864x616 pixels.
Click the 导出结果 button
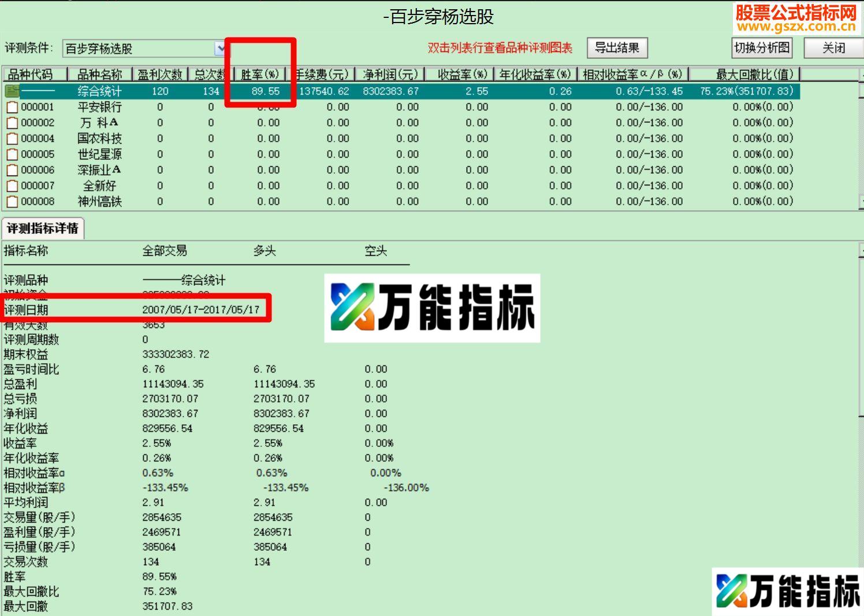point(616,48)
